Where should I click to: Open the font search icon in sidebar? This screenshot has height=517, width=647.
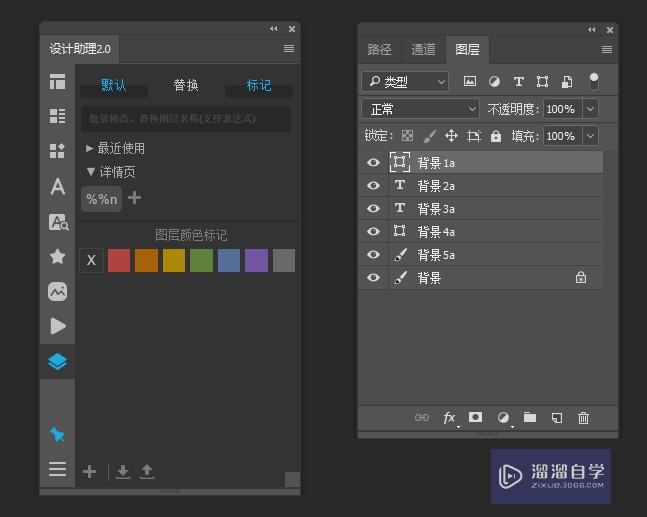[59, 222]
